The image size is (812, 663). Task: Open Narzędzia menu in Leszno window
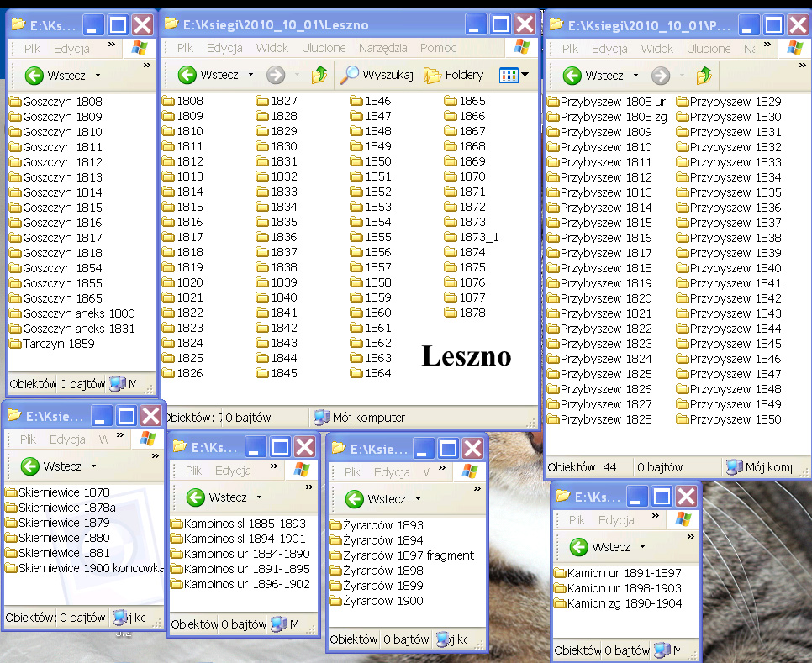coord(382,48)
